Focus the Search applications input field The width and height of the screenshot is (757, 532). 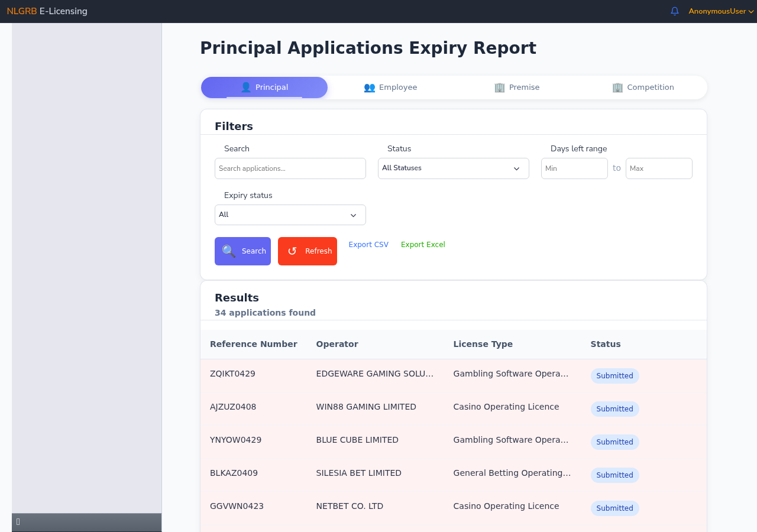click(290, 168)
